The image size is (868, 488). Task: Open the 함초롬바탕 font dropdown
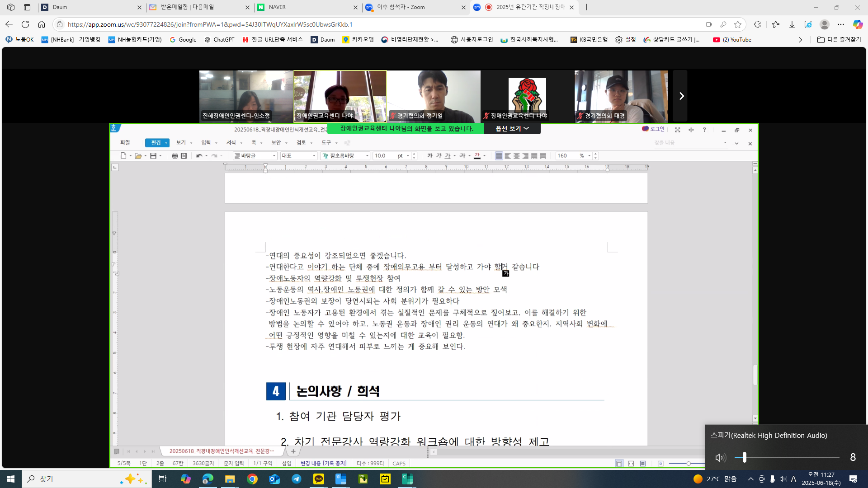[x=367, y=156]
